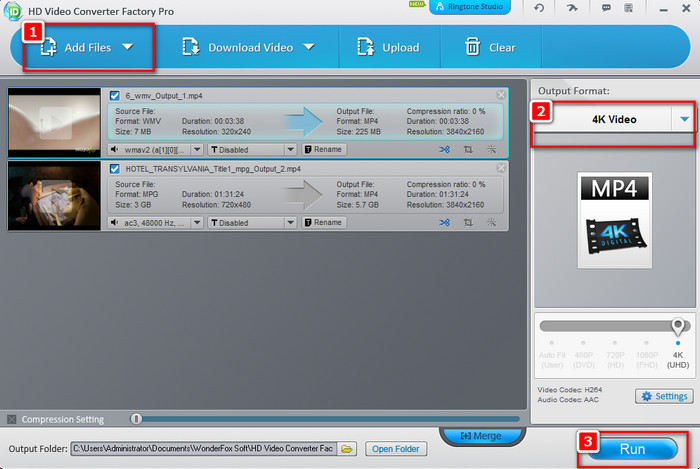The width and height of the screenshot is (700, 469).
Task: Minimize the HD Video Converter window
Action: click(x=663, y=9)
